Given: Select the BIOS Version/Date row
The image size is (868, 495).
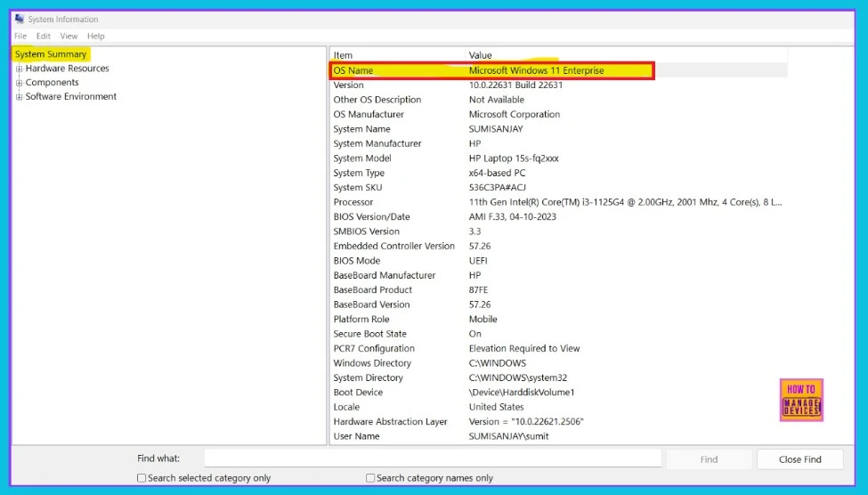Looking at the screenshot, I should click(558, 216).
